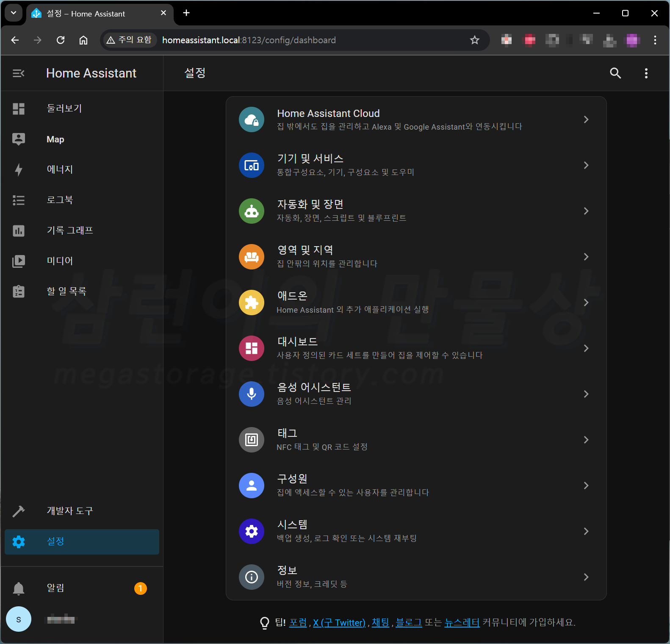Select the 에너지 sidebar menu item
Viewport: 670px width, 644px height.
click(x=82, y=170)
